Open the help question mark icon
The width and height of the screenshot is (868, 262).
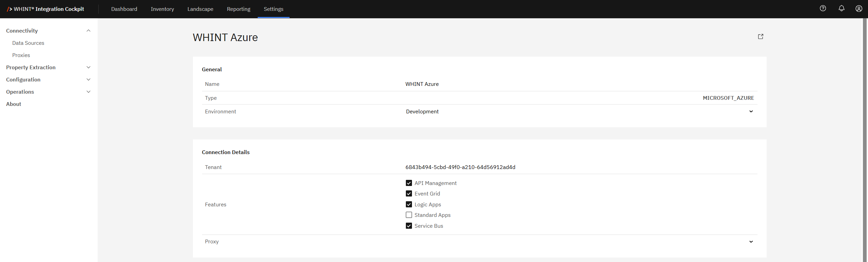coord(823,8)
